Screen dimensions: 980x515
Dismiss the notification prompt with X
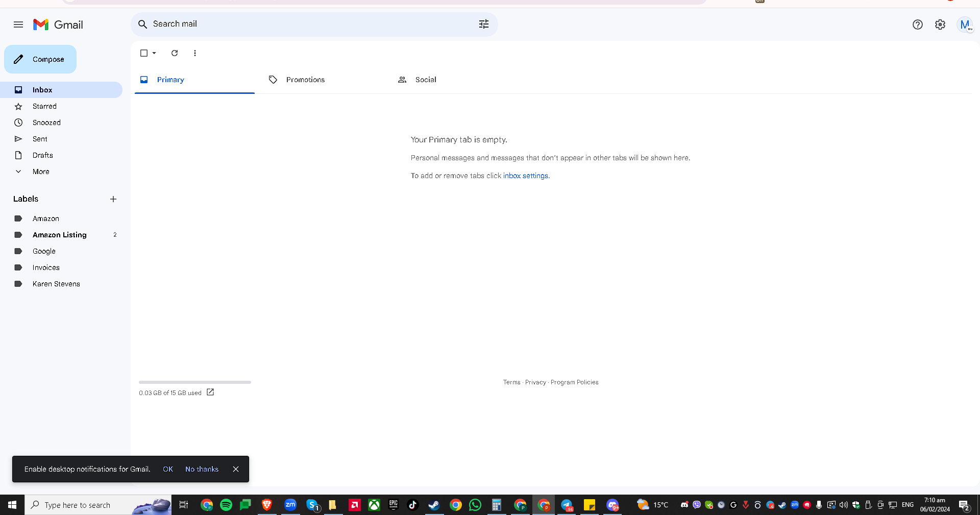pos(236,469)
